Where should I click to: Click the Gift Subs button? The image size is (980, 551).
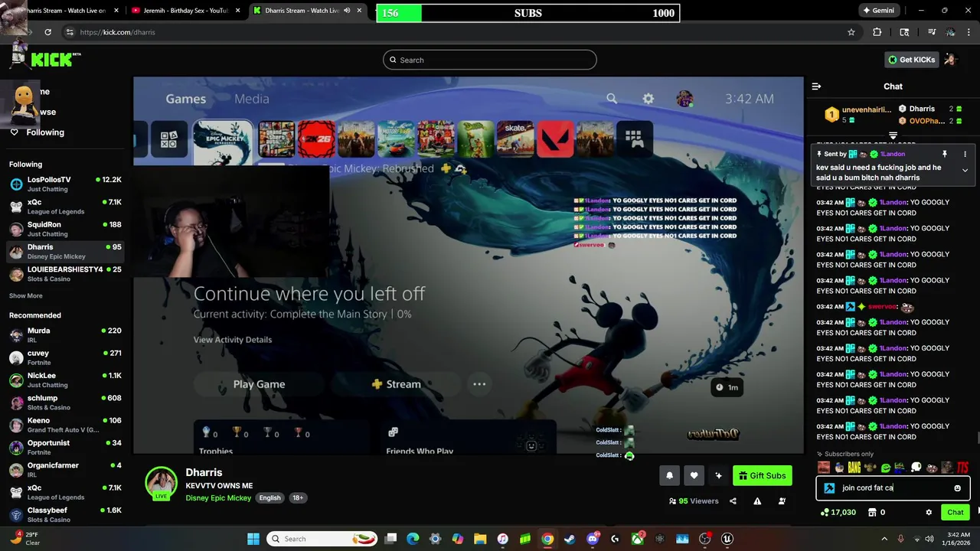click(763, 475)
